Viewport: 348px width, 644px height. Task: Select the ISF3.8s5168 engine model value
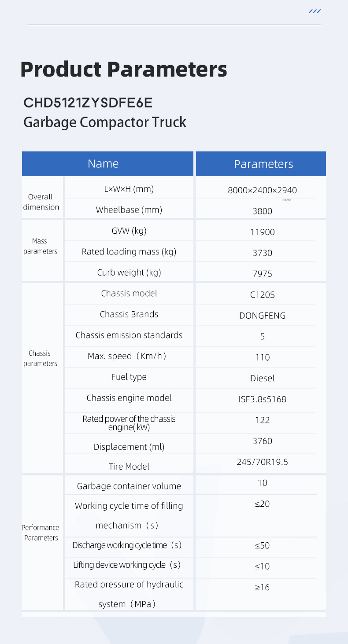[x=262, y=399]
